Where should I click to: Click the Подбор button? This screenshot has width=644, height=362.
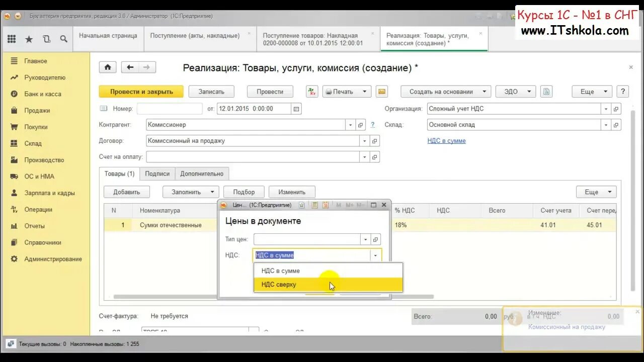(244, 192)
